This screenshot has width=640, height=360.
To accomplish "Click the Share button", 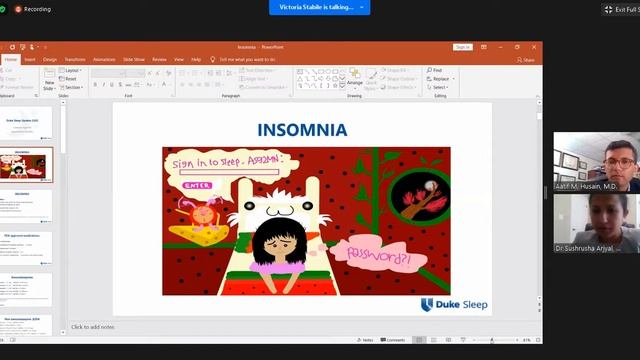I will (x=526, y=60).
